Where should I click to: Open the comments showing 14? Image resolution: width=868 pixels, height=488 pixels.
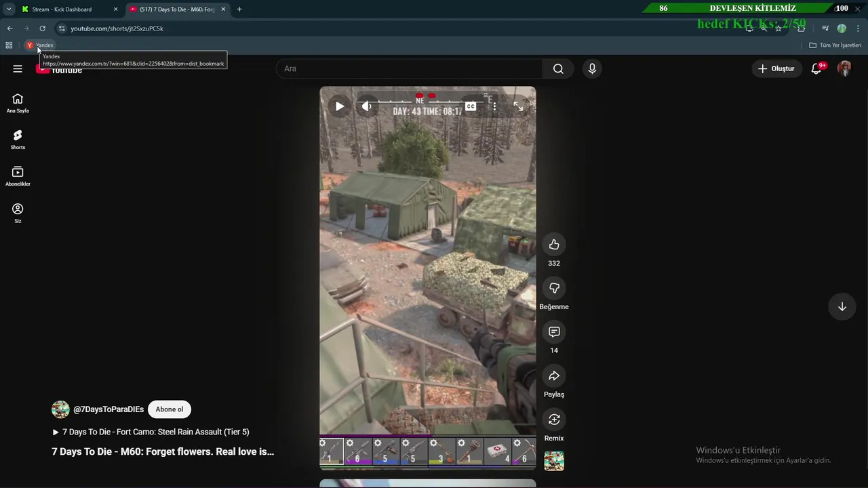tap(554, 331)
